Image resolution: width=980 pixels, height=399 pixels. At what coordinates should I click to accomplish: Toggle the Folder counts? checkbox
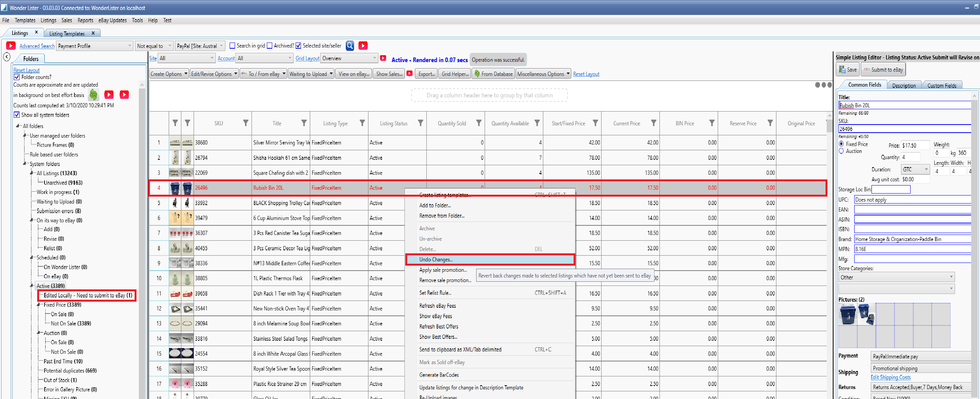[x=16, y=77]
